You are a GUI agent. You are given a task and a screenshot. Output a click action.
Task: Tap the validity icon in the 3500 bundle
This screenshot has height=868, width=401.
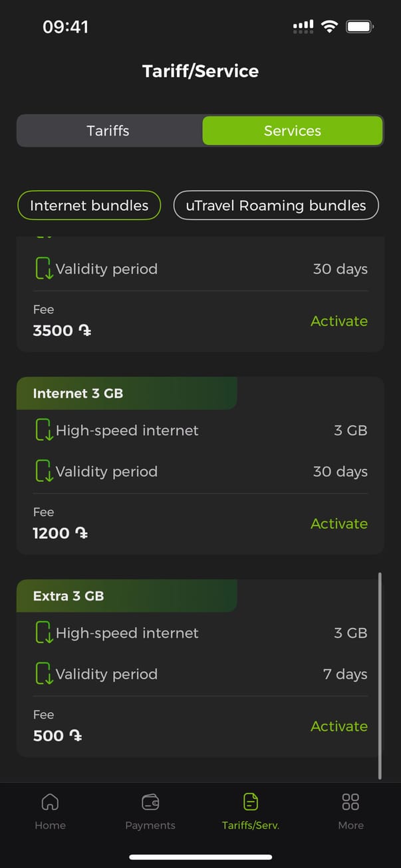click(44, 269)
